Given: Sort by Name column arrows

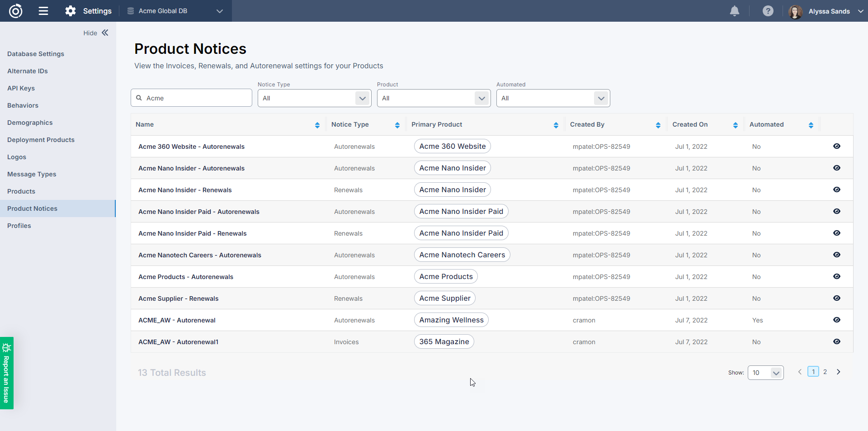Looking at the screenshot, I should point(317,125).
